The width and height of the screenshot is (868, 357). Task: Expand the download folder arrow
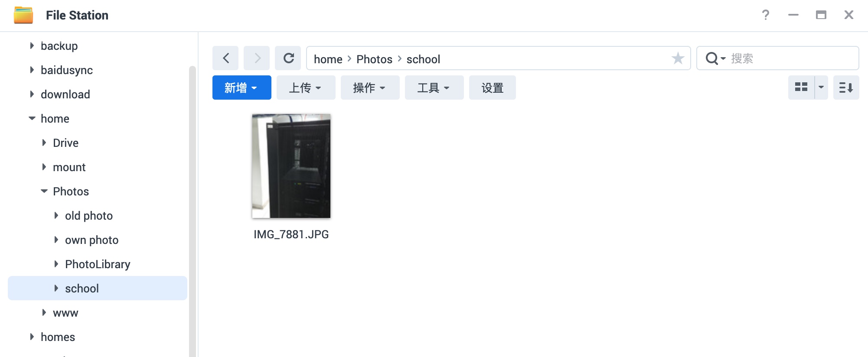click(x=32, y=94)
